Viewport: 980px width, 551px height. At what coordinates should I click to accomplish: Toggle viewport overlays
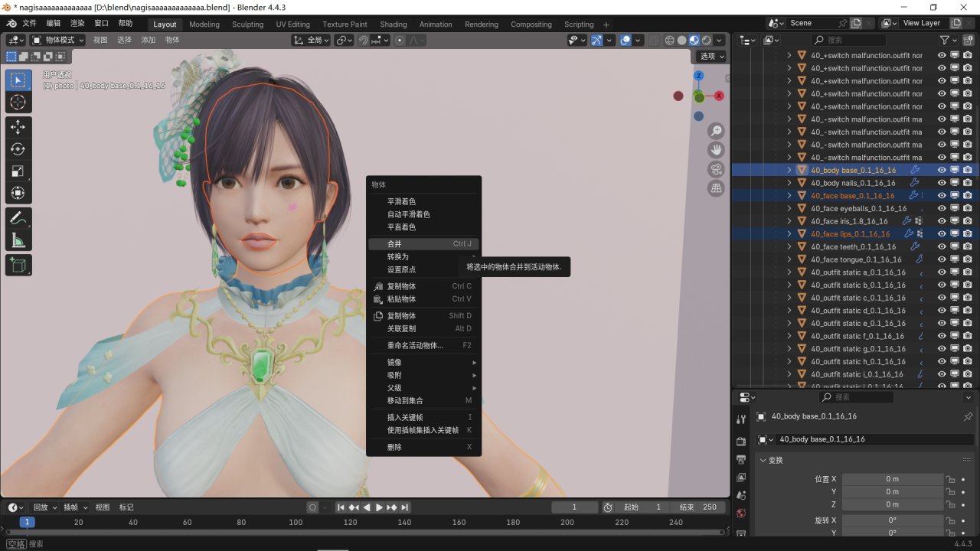point(626,40)
